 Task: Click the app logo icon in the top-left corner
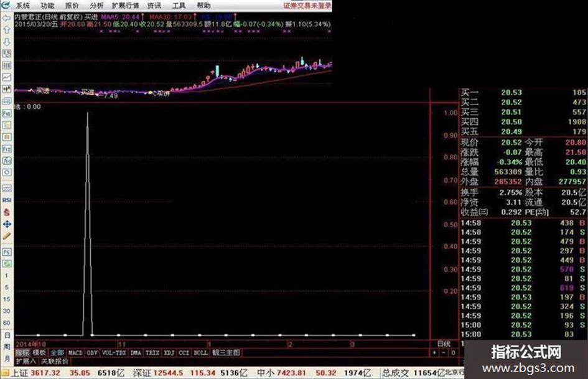pos(5,5)
